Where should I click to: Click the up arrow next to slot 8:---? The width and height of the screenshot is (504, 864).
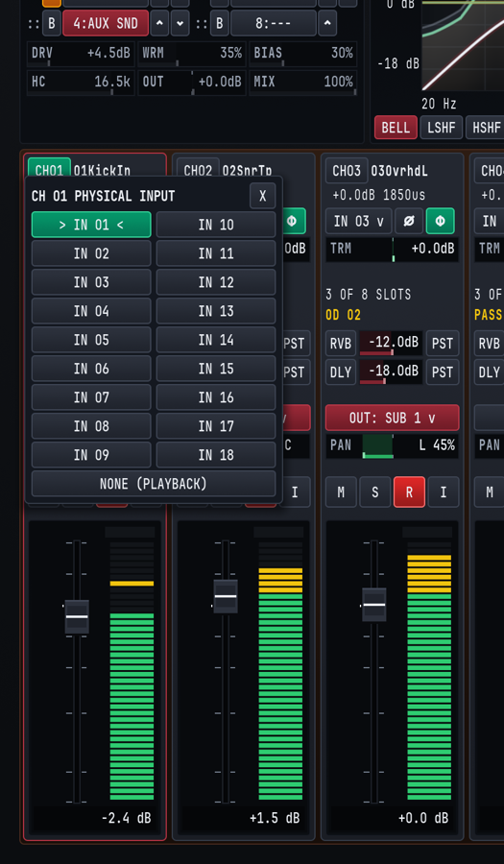(x=327, y=23)
